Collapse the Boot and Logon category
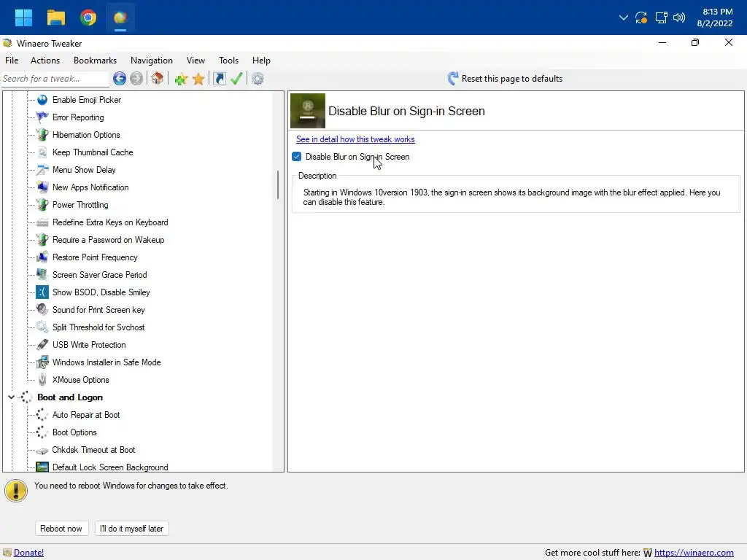 coord(11,397)
